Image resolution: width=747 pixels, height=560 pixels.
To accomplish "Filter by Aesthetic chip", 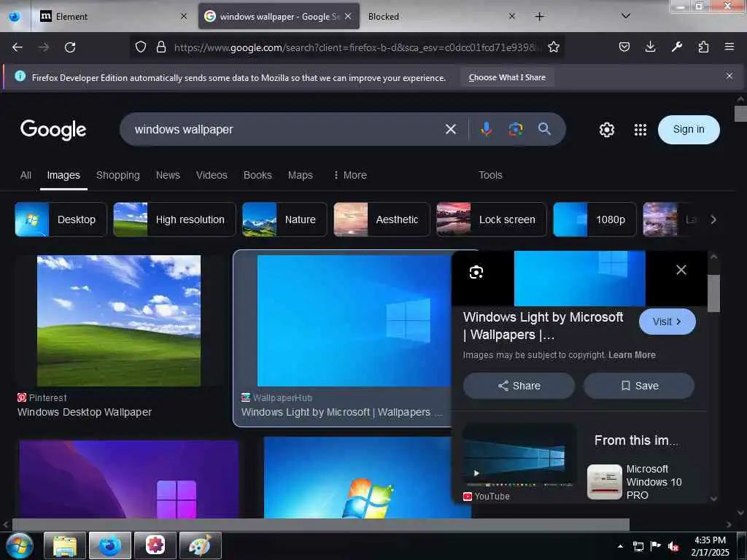I will pos(382,219).
